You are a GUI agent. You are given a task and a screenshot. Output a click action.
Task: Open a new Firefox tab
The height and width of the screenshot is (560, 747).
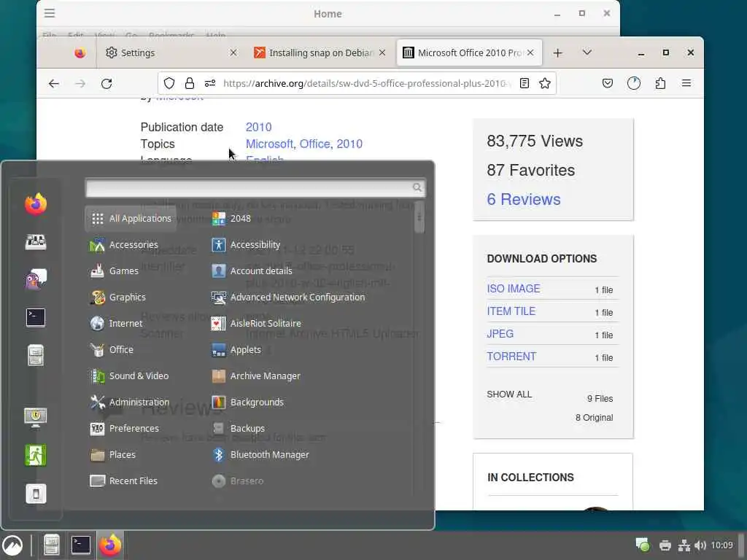click(557, 52)
